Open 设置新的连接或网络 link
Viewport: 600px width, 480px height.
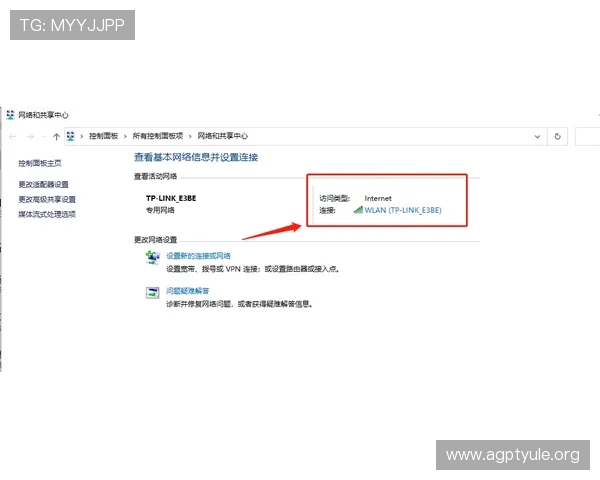pos(198,256)
